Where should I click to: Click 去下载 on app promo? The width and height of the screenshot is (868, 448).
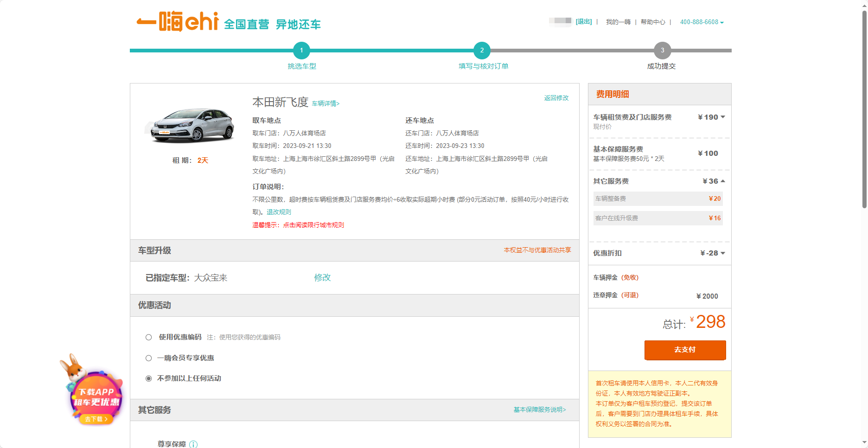[96, 419]
